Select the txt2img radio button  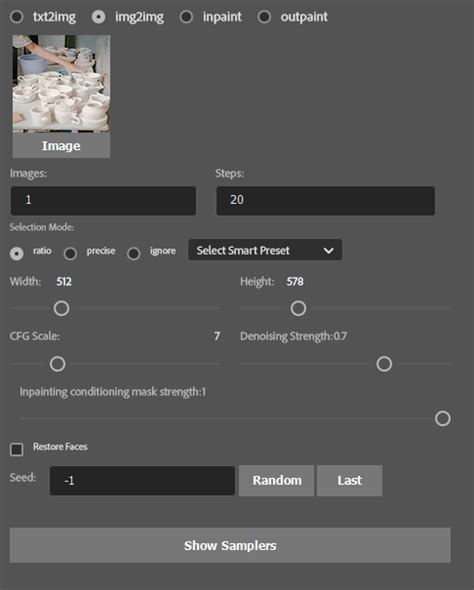(x=17, y=17)
